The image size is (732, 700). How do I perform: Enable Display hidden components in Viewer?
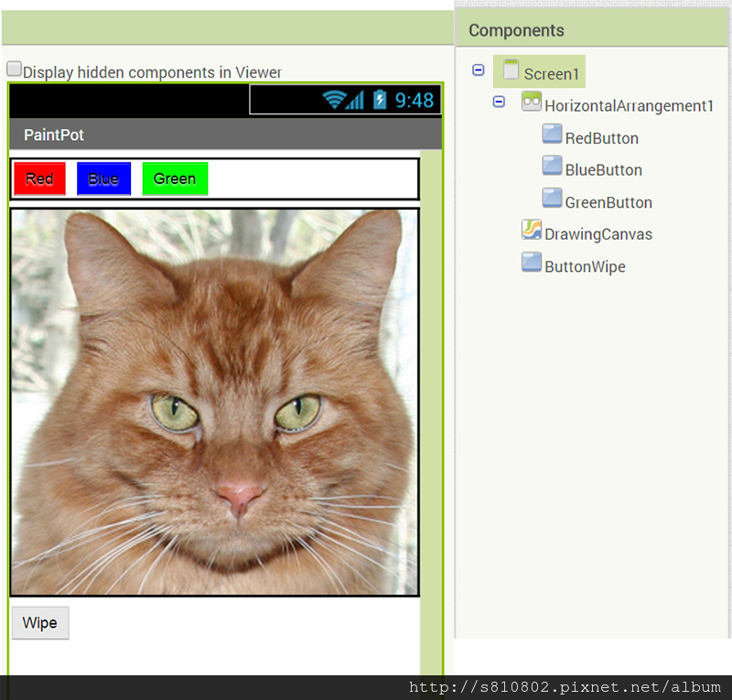point(14,69)
